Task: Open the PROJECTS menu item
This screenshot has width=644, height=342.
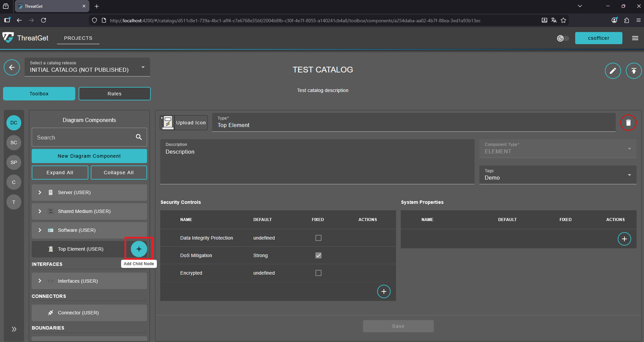Action: click(x=78, y=38)
